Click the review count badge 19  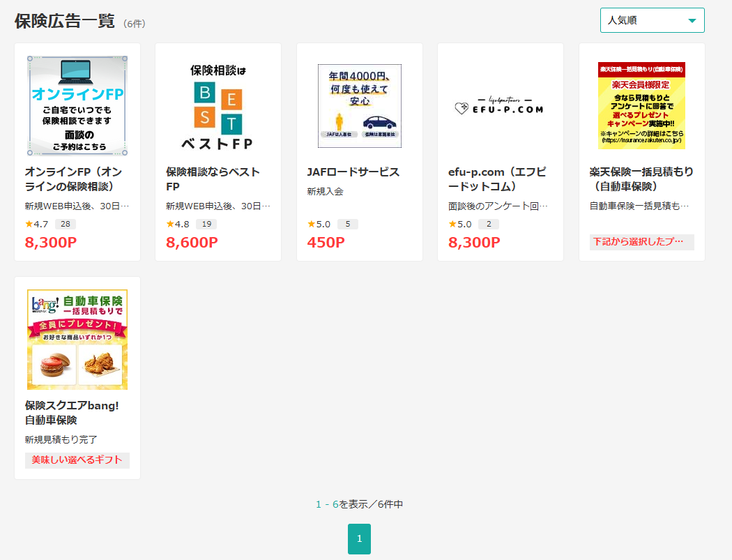[x=206, y=224]
